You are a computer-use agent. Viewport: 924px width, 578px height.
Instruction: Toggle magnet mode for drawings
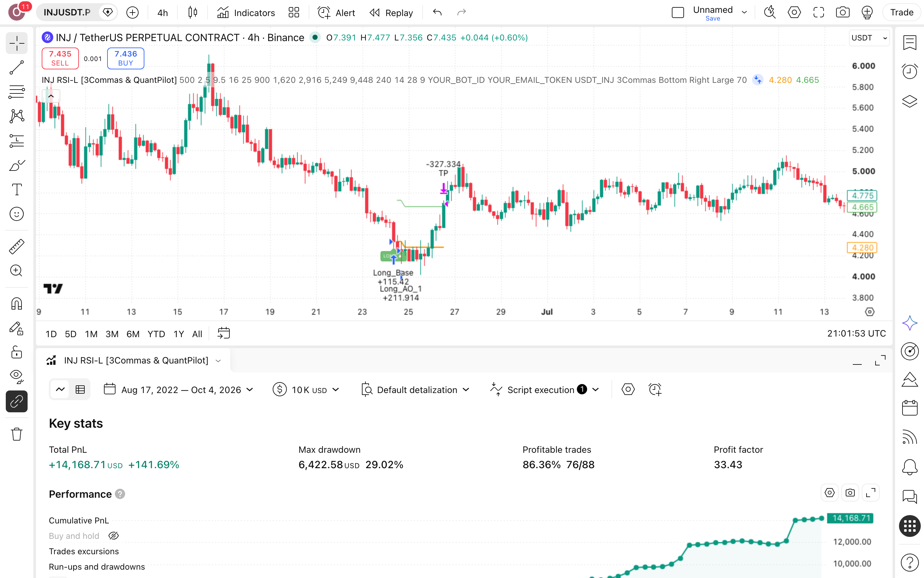pos(16,304)
